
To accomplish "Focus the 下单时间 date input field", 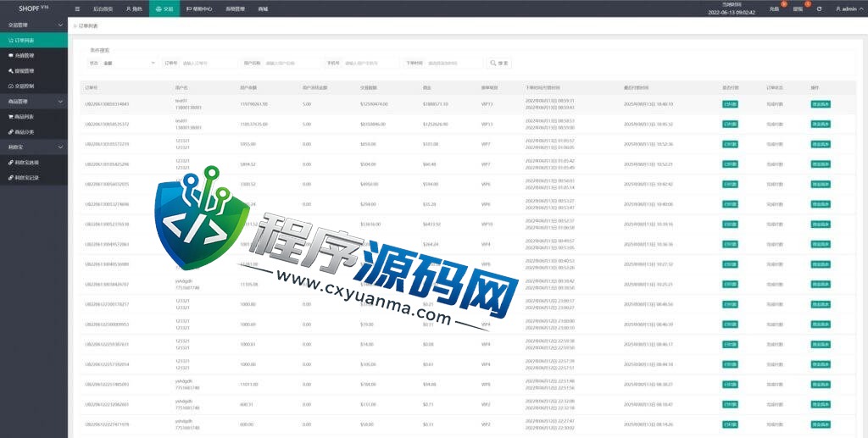I will [x=454, y=63].
